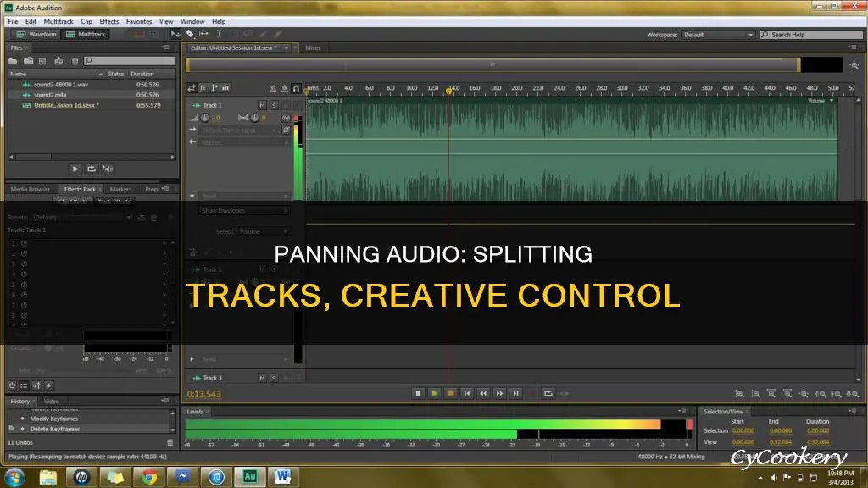Open the Levels panel options menu
The width and height of the screenshot is (868, 488).
(682, 411)
